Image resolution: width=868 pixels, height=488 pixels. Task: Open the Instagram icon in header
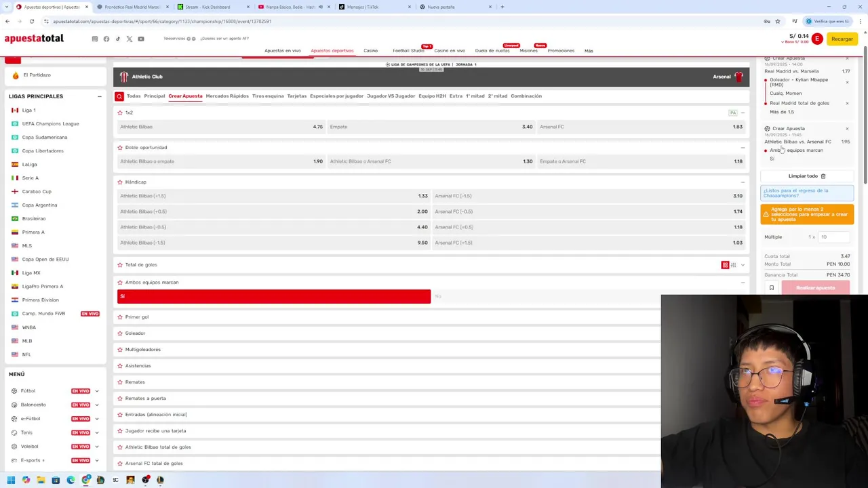95,39
